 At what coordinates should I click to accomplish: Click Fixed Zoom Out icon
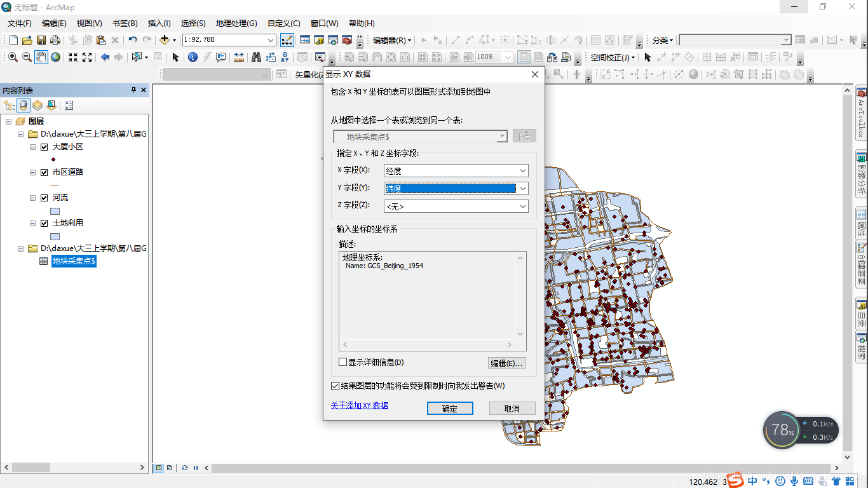[87, 57]
